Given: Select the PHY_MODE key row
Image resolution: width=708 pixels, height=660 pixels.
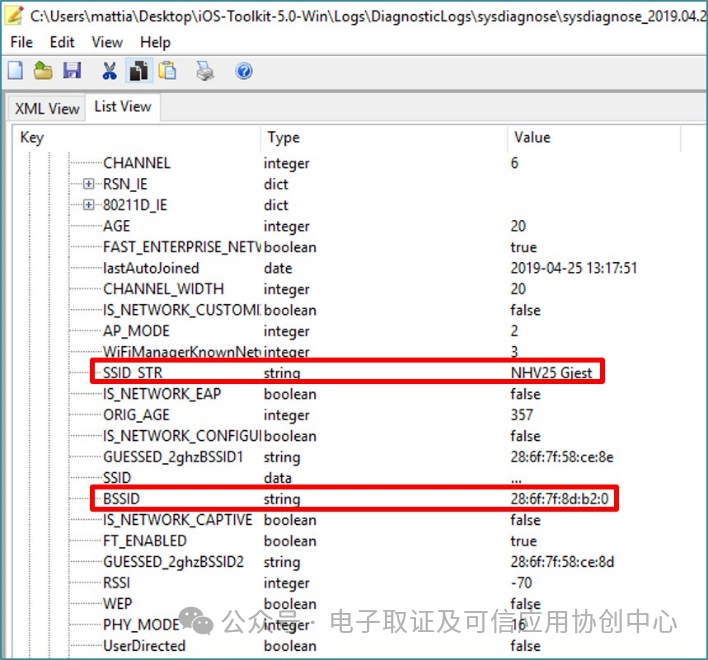Looking at the screenshot, I should coord(141,625).
